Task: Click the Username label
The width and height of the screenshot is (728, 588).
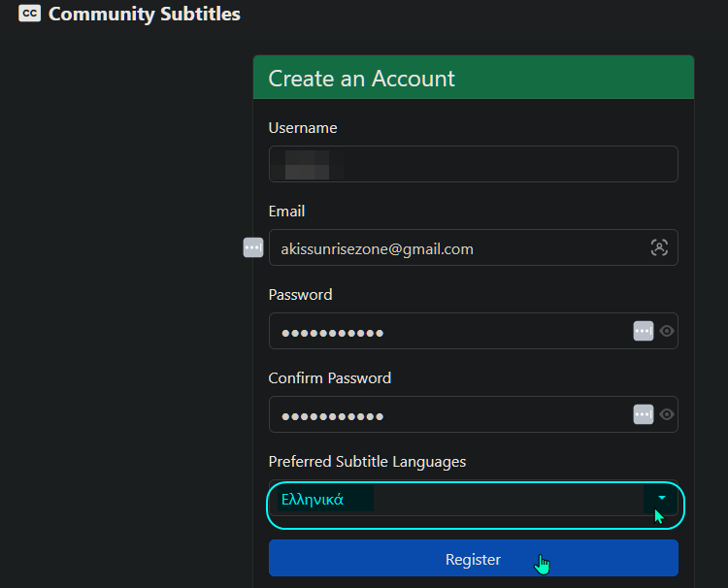Action: [303, 128]
